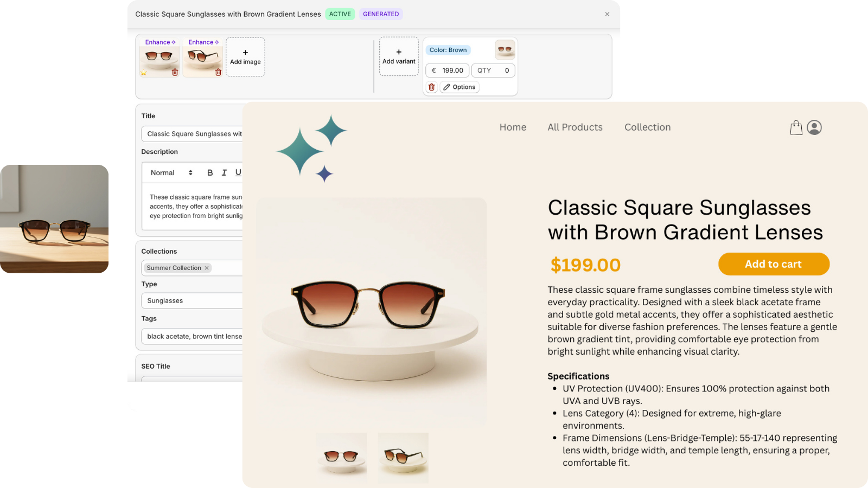Click the Add variant button
This screenshot has height=488, width=868.
coord(399,56)
